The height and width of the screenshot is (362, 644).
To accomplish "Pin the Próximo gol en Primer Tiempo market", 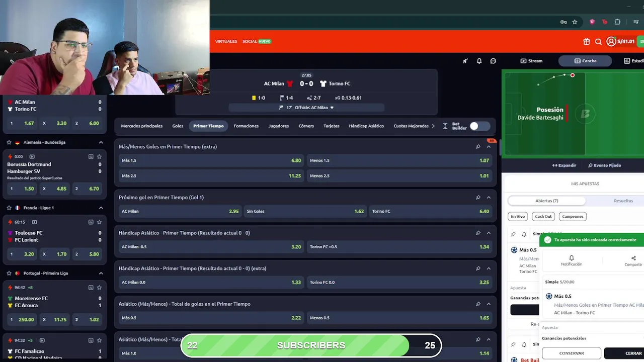I will tap(478, 198).
